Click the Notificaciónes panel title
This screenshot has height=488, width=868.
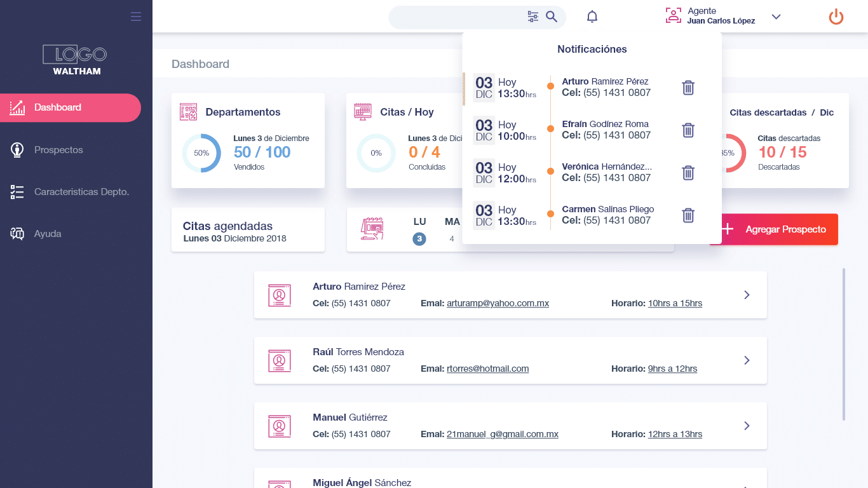592,49
